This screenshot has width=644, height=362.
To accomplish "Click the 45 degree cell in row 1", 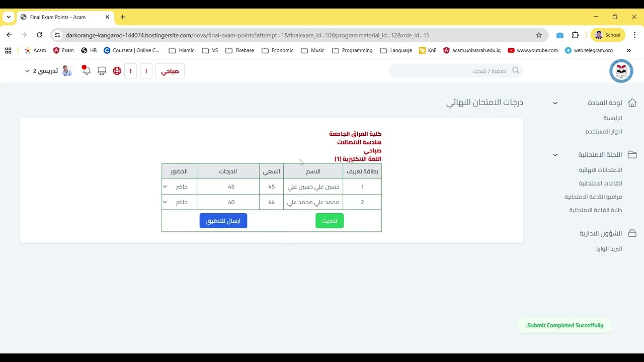I will point(228,187).
